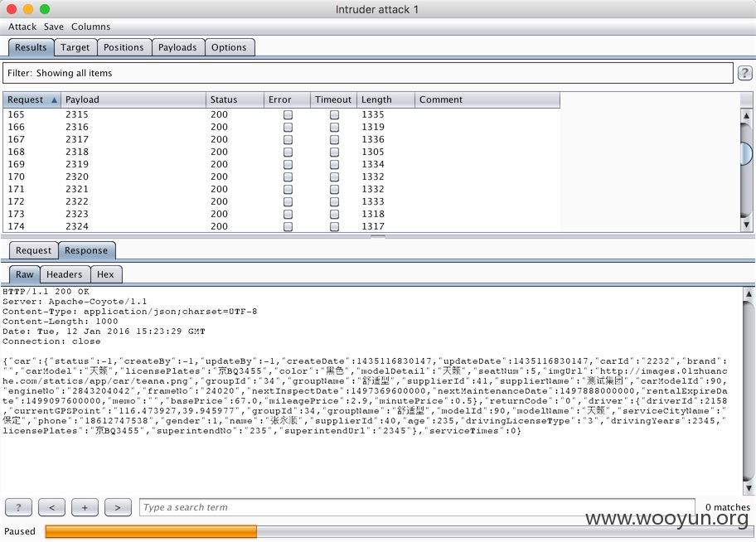This screenshot has width=756, height=542.
Task: Toggle Error checkbox for request 170
Action: pyautogui.click(x=288, y=177)
